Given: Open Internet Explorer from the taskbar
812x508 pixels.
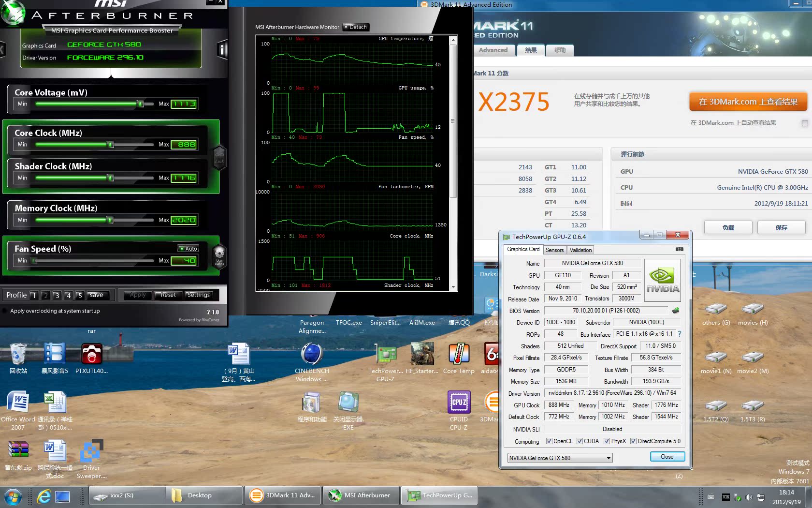Looking at the screenshot, I should point(43,496).
